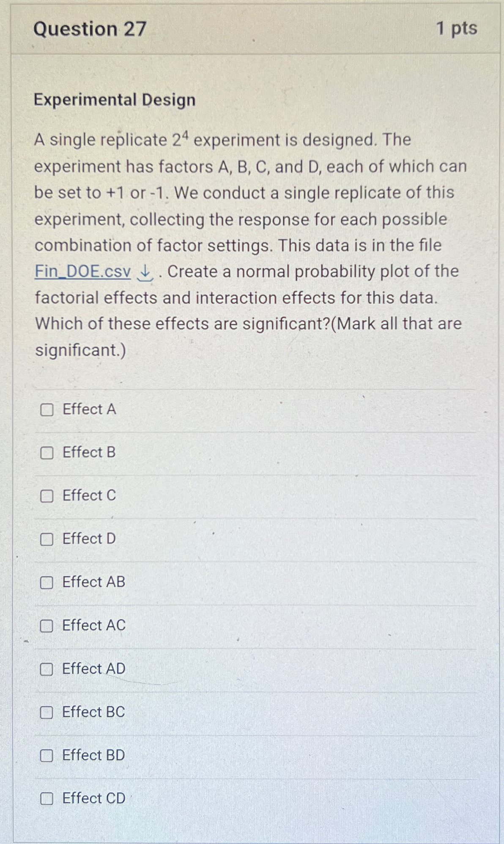Click the Effect CD label text
Screen dimensions: 504x844
click(x=93, y=799)
